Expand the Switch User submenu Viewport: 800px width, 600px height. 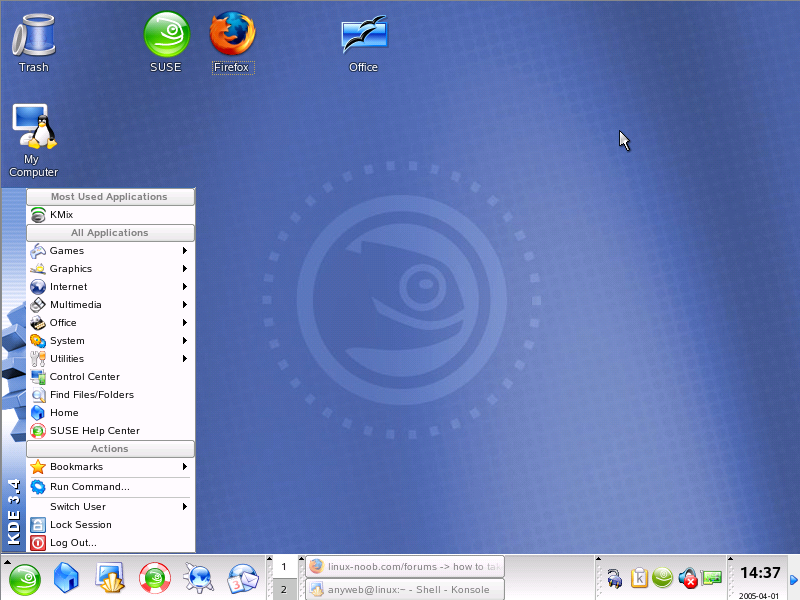coord(111,507)
